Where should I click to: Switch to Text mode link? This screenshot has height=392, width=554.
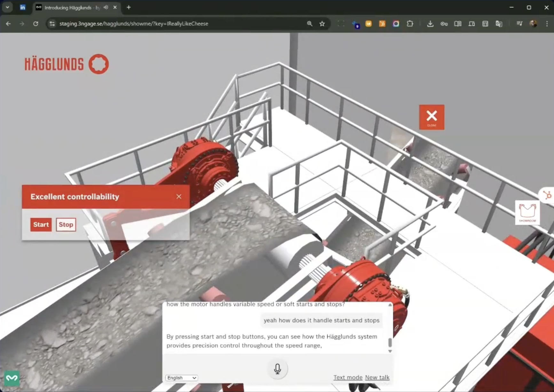tap(348, 377)
